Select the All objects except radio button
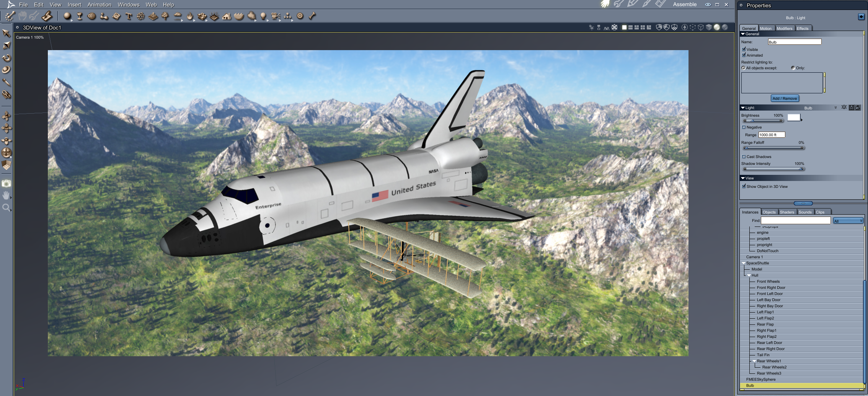 (x=743, y=68)
